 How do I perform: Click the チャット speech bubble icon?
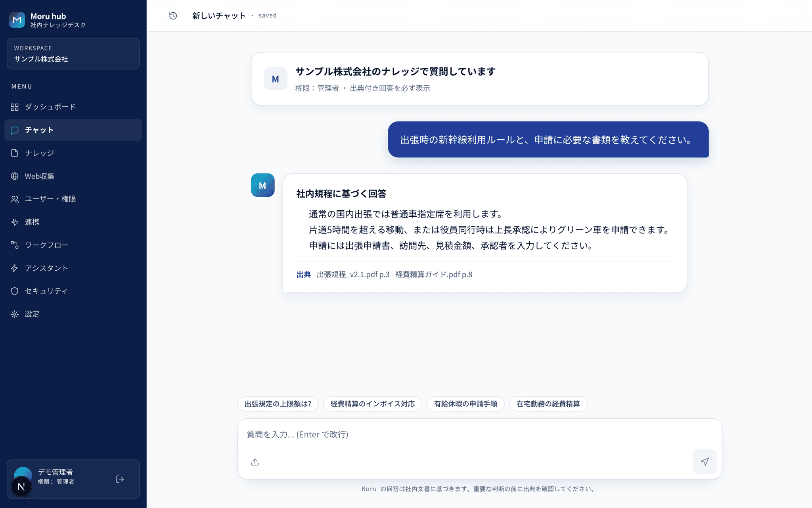coord(15,130)
